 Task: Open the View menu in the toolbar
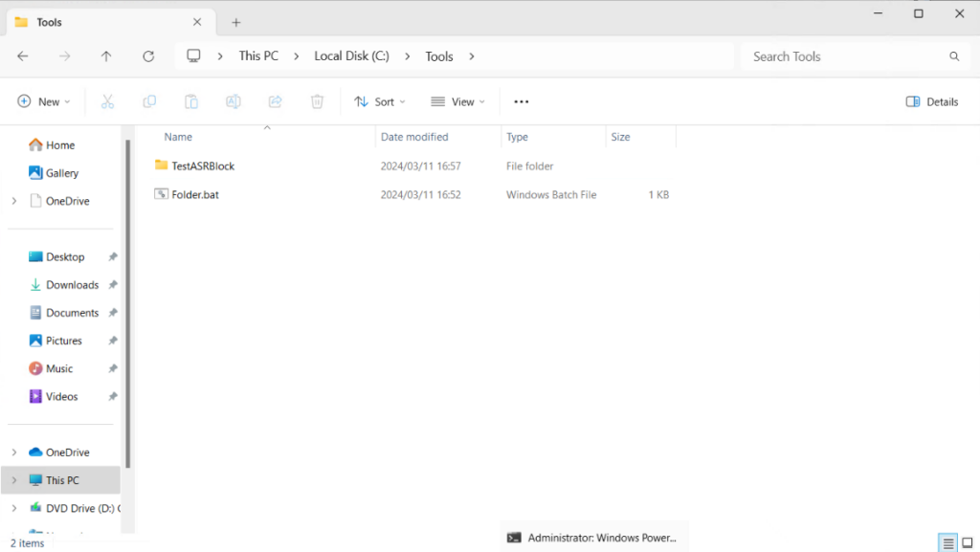457,100
